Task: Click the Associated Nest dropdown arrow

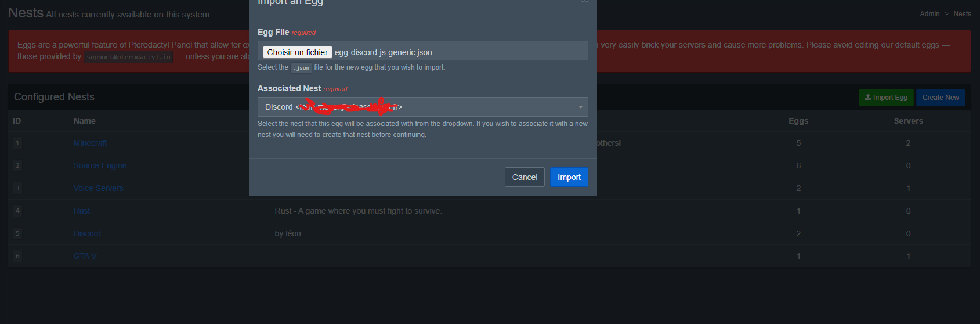Action: (x=580, y=107)
